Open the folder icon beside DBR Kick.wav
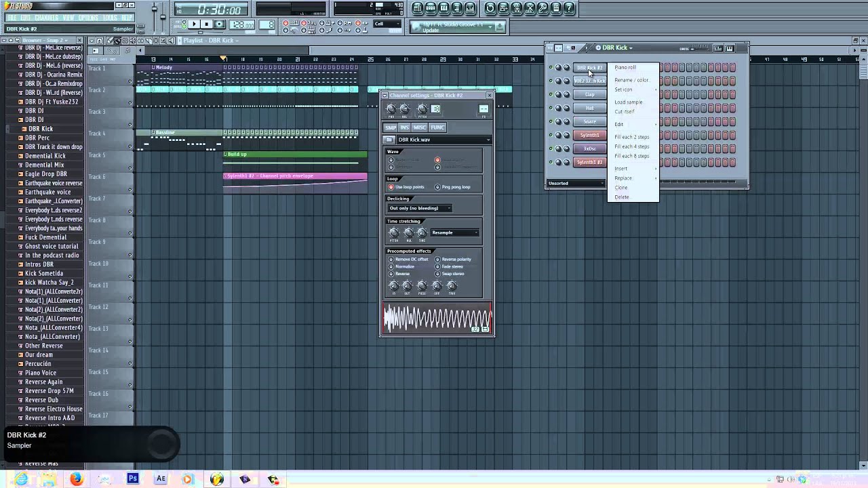Screen dimensions: 868x488 389,140
